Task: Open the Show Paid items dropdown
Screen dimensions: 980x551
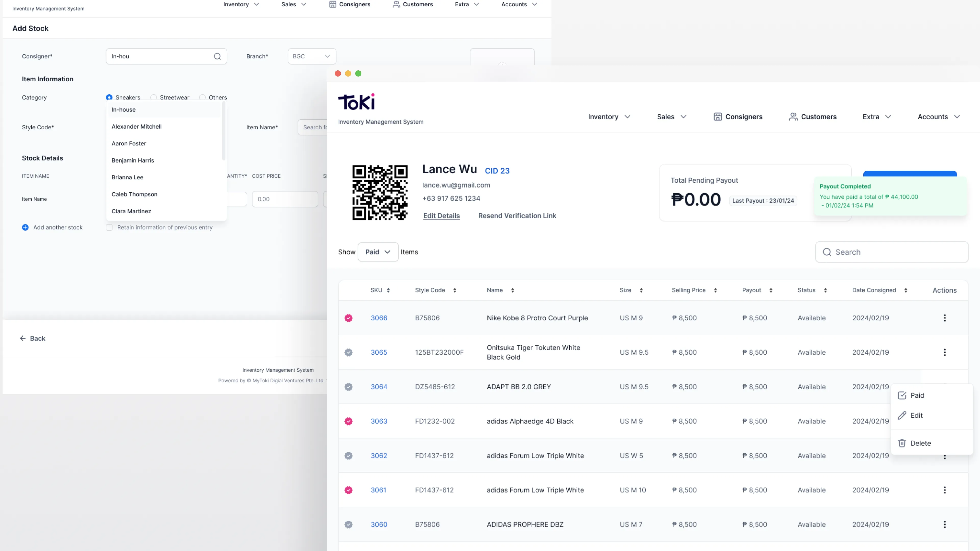Action: pos(378,252)
